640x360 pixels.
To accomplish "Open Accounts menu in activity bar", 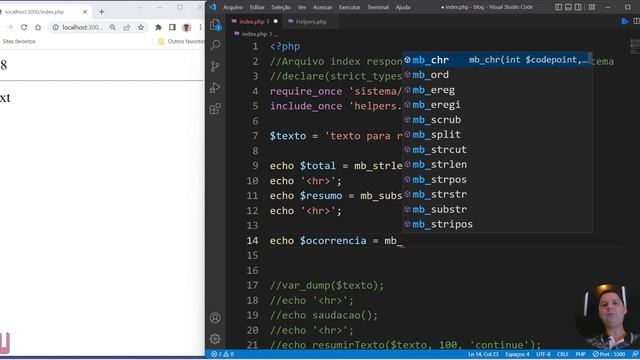I will tap(215, 318).
